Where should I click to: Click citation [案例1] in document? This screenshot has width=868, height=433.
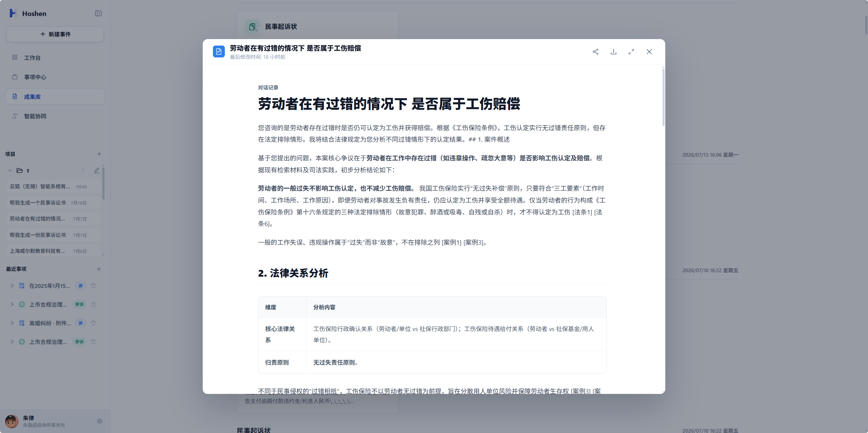[451, 243]
